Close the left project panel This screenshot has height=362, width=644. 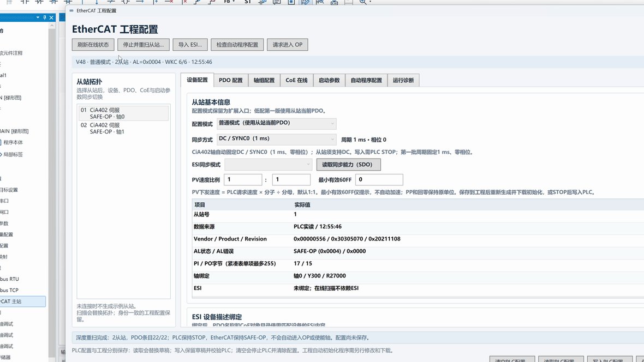point(51,17)
